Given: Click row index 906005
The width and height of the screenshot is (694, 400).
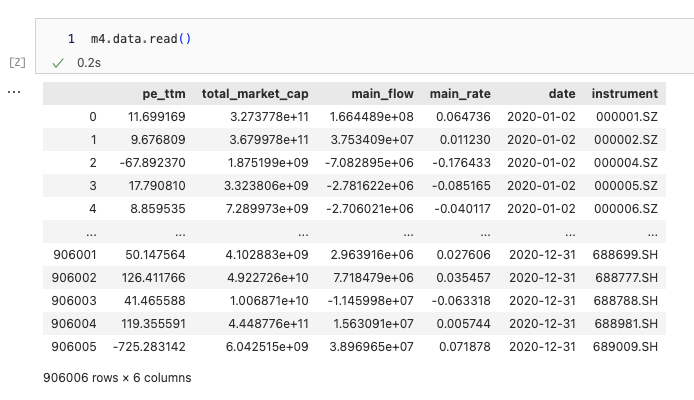Looking at the screenshot, I should (74, 347).
